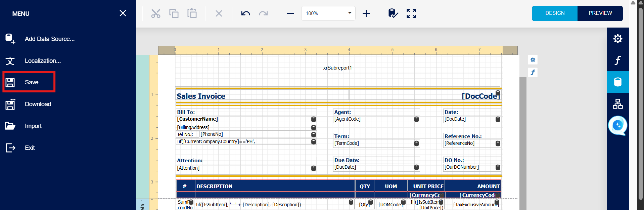Image resolution: width=644 pixels, height=210 pixels.
Task: Click the Paste clipboard icon
Action: (x=192, y=13)
